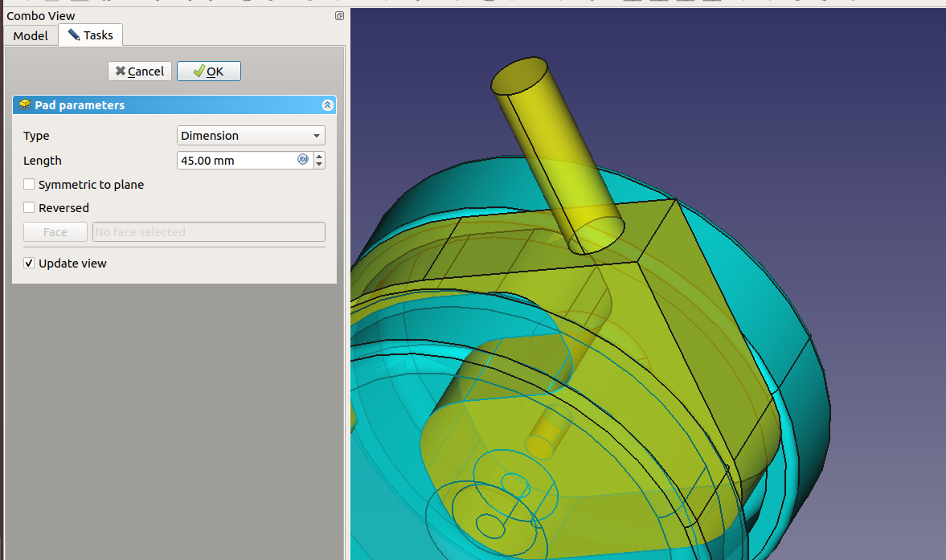Enable the Symmetric to plane checkbox
Screen dimensions: 946x560
click(x=30, y=185)
